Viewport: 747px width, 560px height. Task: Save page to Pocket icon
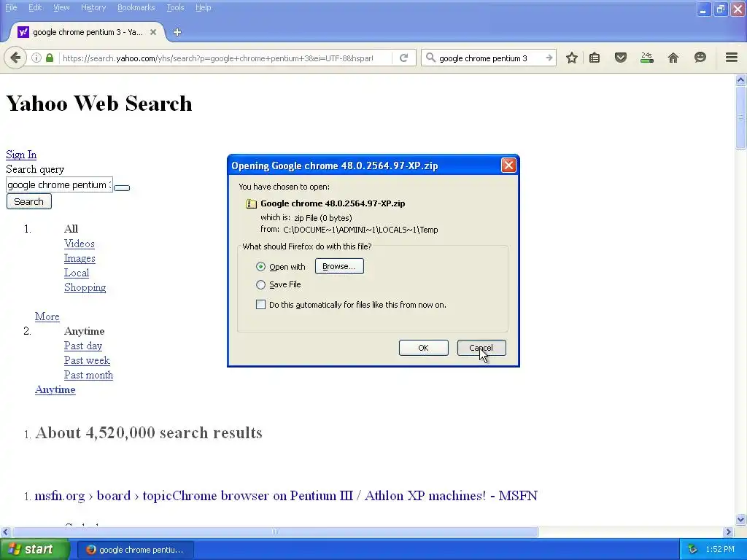(x=620, y=58)
